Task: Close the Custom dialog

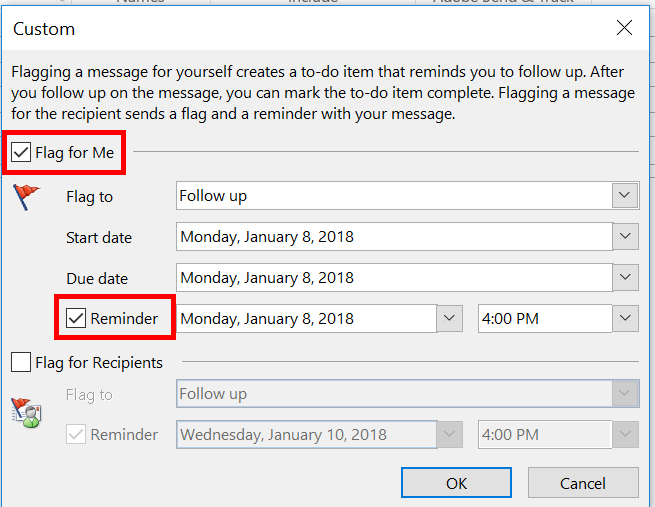Action: 624,28
